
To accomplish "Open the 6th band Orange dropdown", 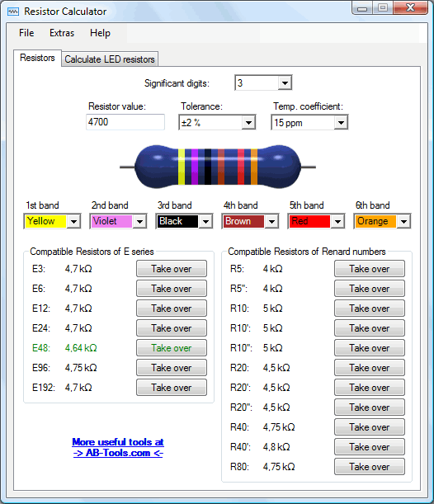I will click(x=403, y=221).
